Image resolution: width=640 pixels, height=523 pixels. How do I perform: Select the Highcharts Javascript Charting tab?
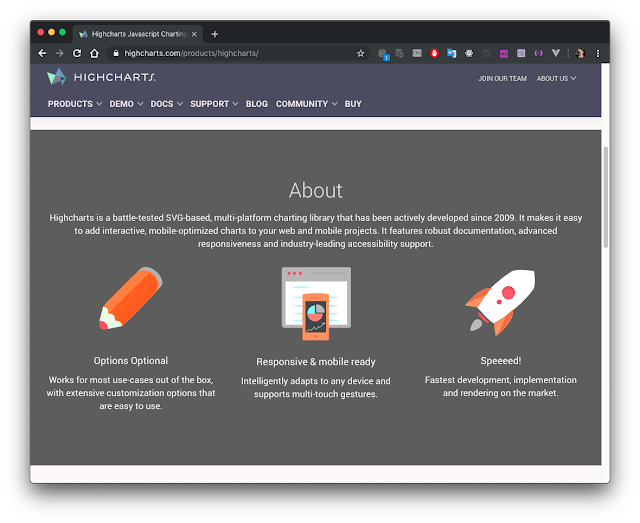point(138,34)
